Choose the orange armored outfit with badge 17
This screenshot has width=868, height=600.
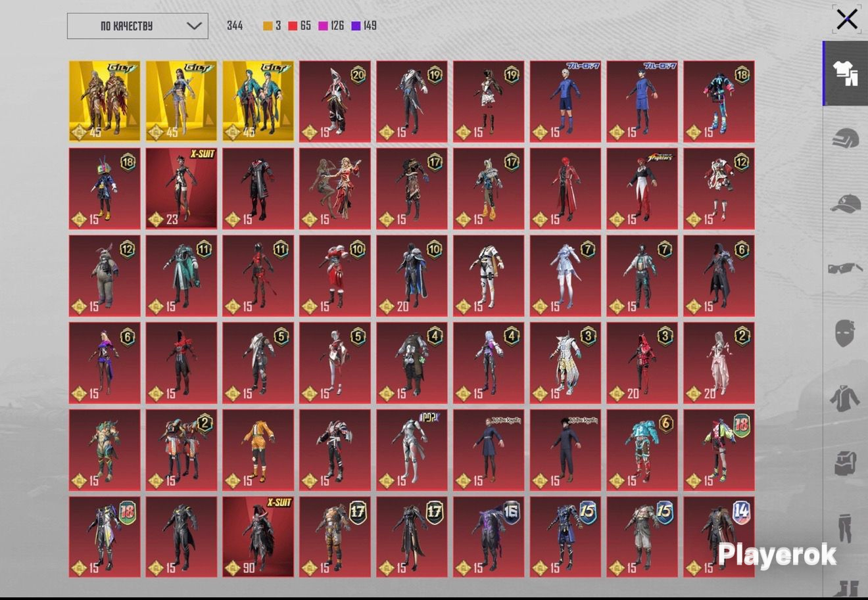pos(335,537)
